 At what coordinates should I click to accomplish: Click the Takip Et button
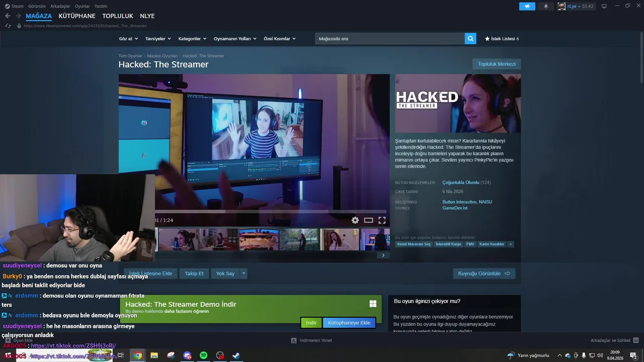coord(194,274)
